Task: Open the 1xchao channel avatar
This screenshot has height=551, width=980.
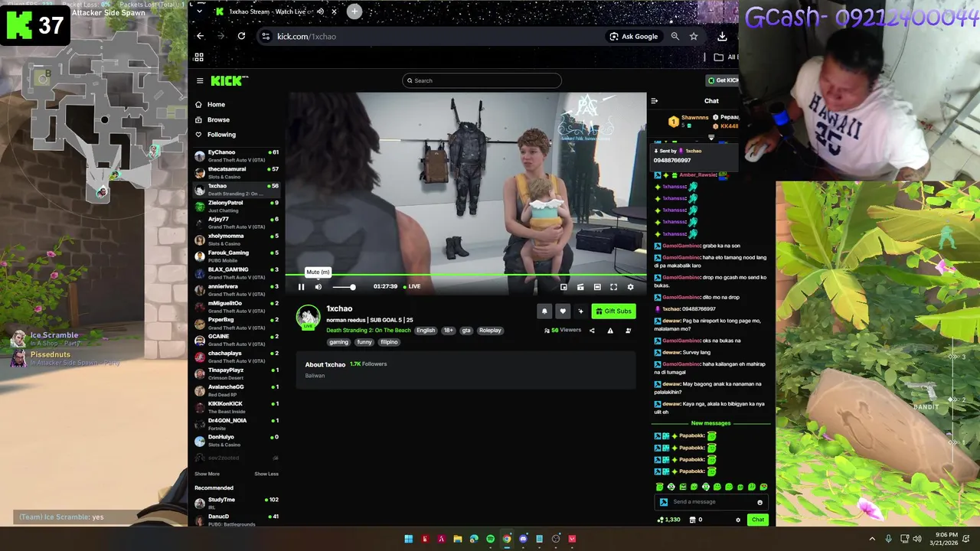Action: pyautogui.click(x=309, y=317)
